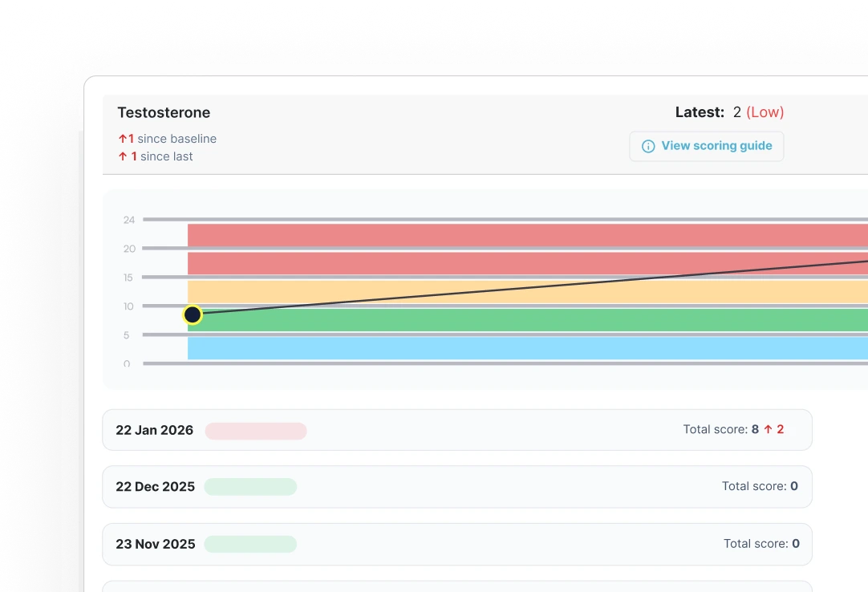868x592 pixels.
Task: Expand the 22 Jan 2026 entry
Action: [x=456, y=430]
